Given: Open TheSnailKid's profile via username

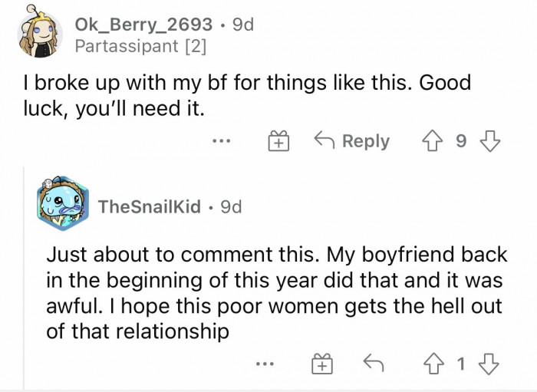Looking at the screenshot, I should (149, 206).
